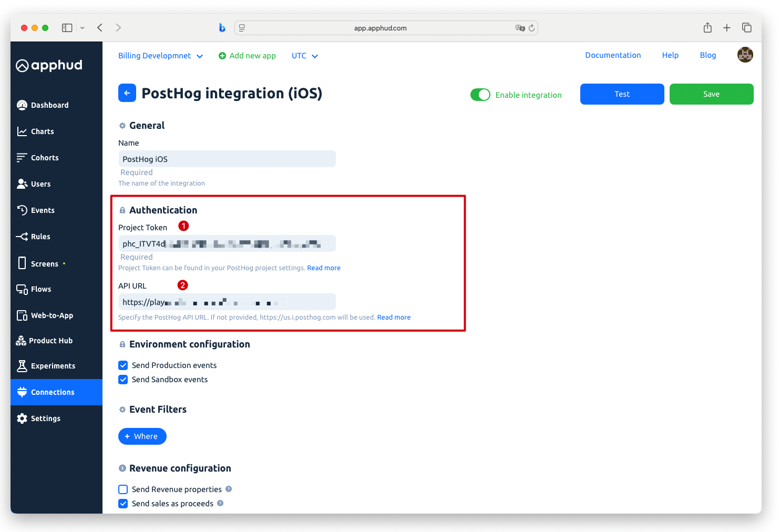Click the Add new app link text
Image resolution: width=780 pixels, height=532 pixels.
pyautogui.click(x=253, y=56)
